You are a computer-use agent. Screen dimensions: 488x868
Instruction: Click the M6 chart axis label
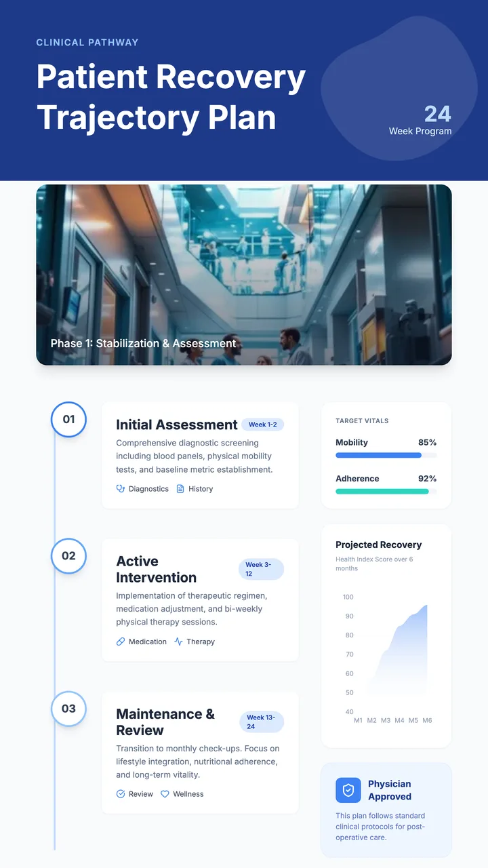427,720
